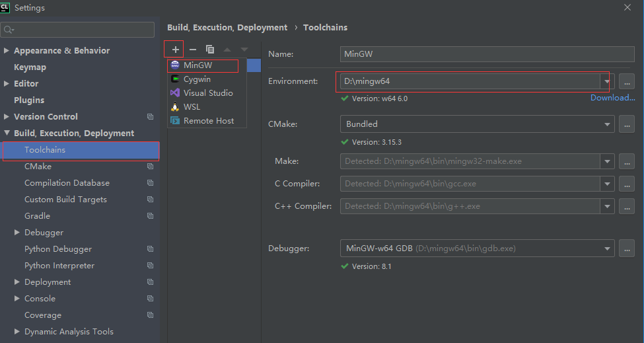Image resolution: width=644 pixels, height=343 pixels.
Task: Choose Cygwin from the toolchain popup
Action: click(x=207, y=79)
